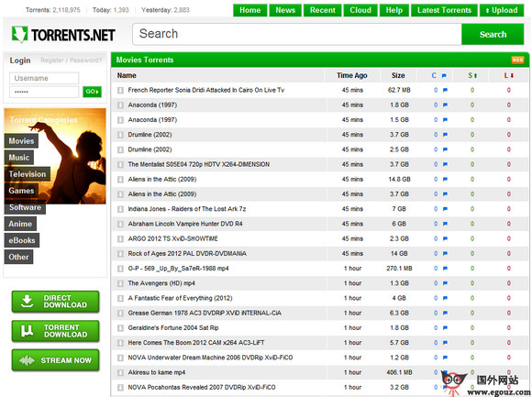Screen dimensions: 532x397
Task: Open Drumline (2002) 3.7 GB torrent
Action: [x=150, y=135]
